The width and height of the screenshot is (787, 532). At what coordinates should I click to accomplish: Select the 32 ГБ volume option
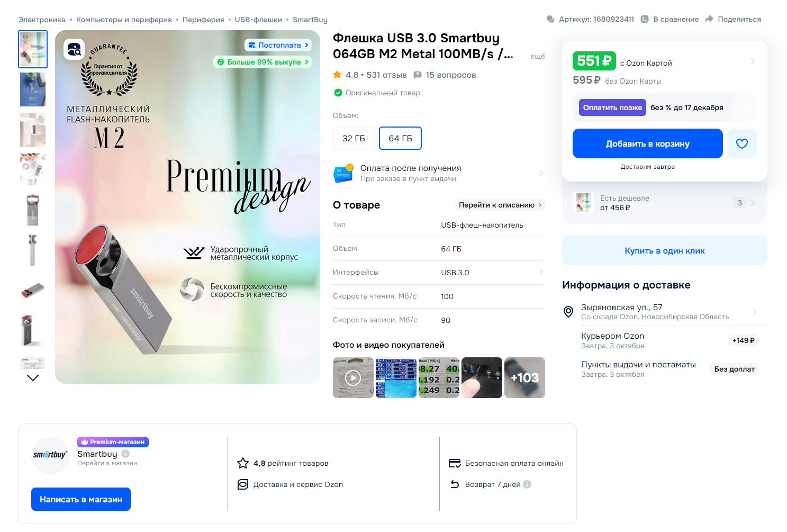click(354, 138)
